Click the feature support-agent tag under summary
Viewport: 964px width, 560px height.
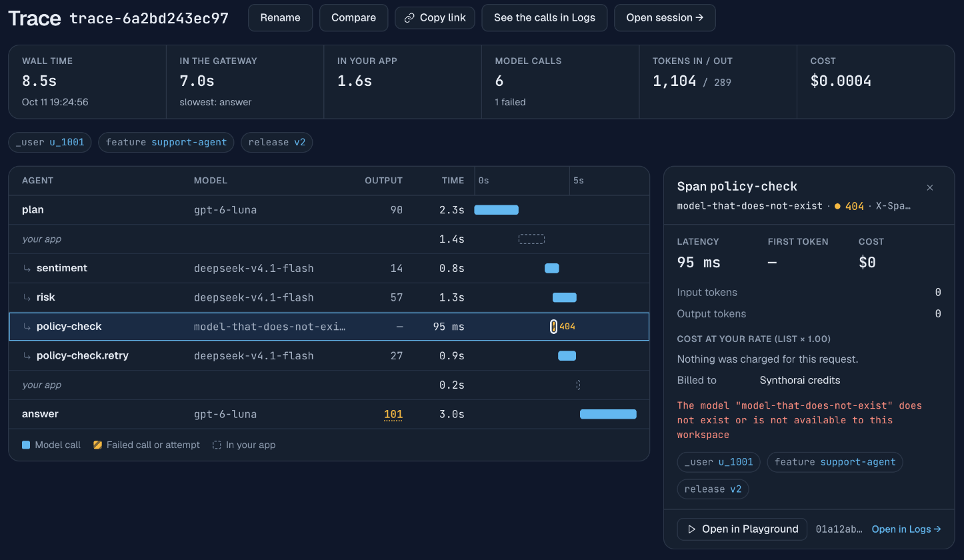click(x=166, y=142)
